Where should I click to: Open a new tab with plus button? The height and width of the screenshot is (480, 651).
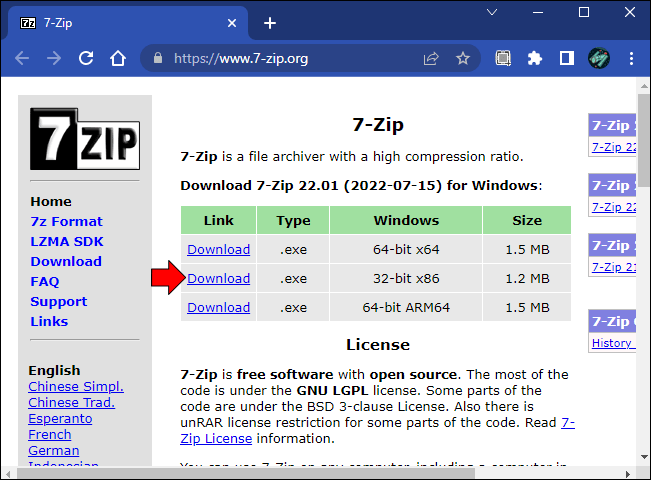pos(270,23)
